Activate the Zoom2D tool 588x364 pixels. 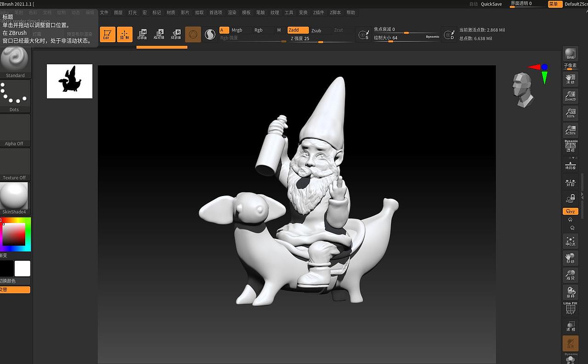click(571, 96)
